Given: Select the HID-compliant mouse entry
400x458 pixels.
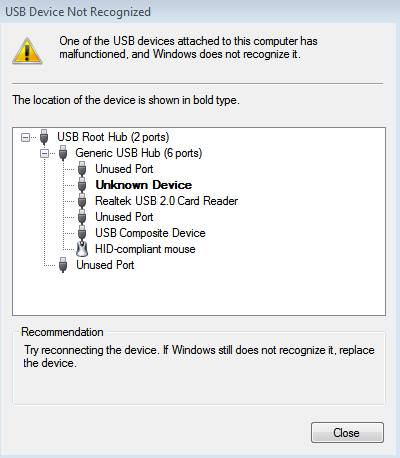Looking at the screenshot, I should click(145, 249).
